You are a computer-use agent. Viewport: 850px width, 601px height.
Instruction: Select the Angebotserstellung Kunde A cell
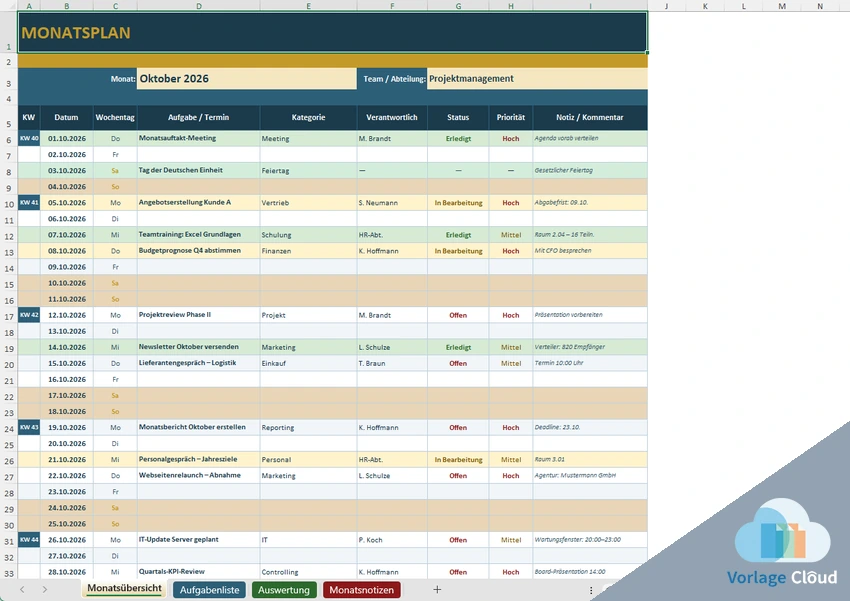pos(198,203)
